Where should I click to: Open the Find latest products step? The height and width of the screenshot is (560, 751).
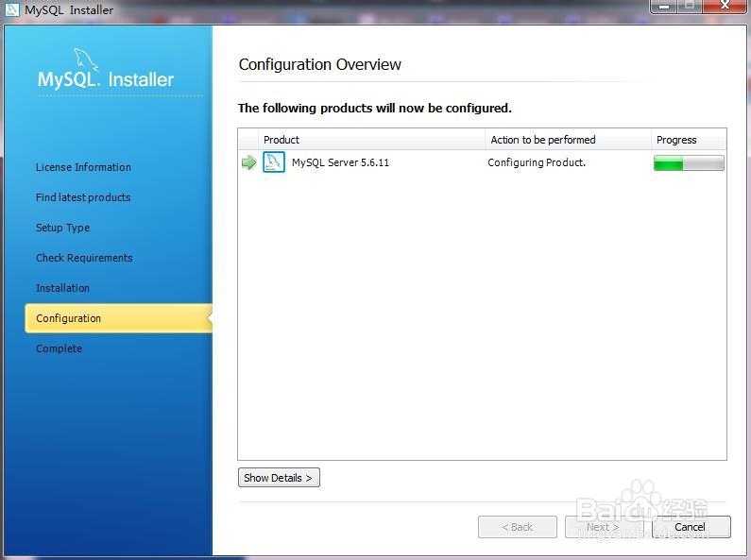(x=83, y=197)
